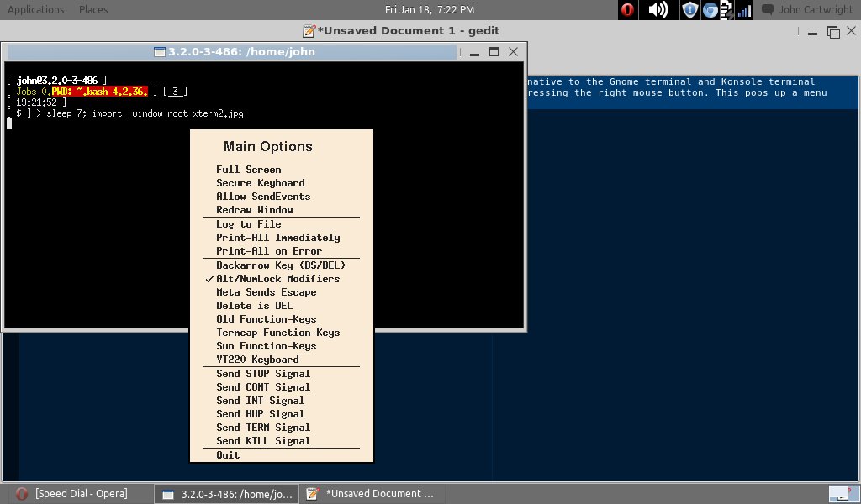Switch to Unsaved Document taskbar button
The height and width of the screenshot is (504, 861).
point(372,494)
